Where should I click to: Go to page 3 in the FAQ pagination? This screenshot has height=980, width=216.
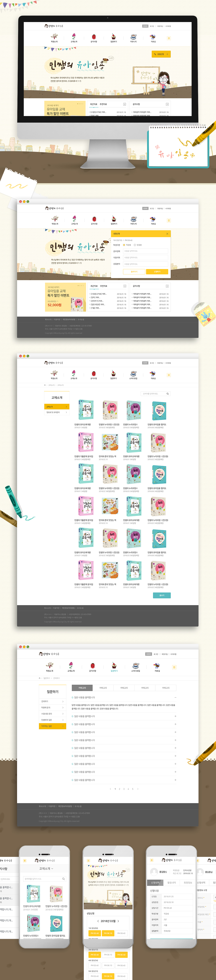click(124, 789)
